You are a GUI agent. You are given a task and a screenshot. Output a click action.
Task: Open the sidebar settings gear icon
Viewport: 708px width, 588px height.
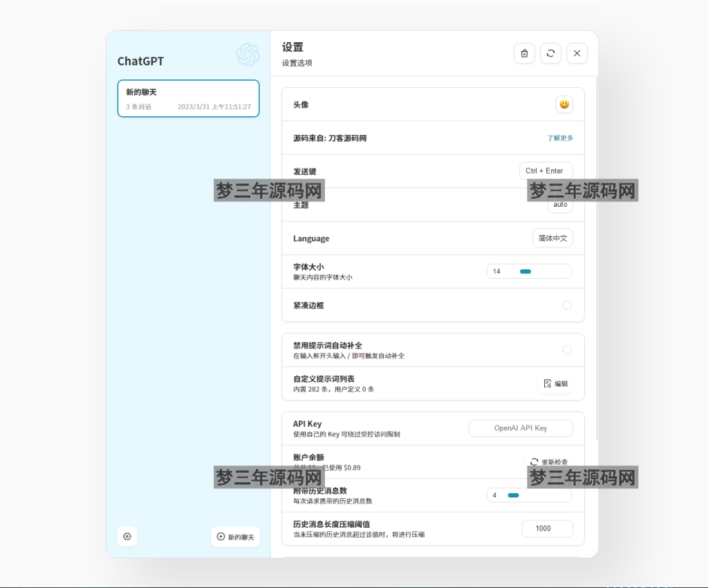(x=127, y=537)
